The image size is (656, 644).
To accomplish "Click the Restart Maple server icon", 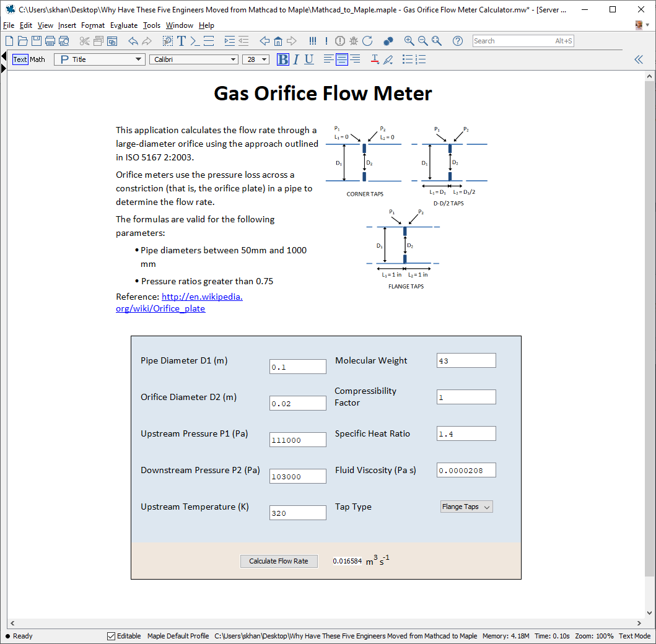I will pyautogui.click(x=367, y=41).
